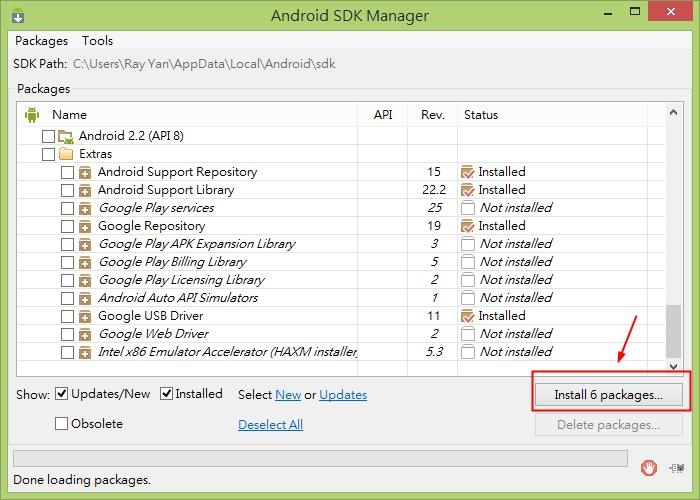Select the Google Web Driver checkbox

pos(67,334)
